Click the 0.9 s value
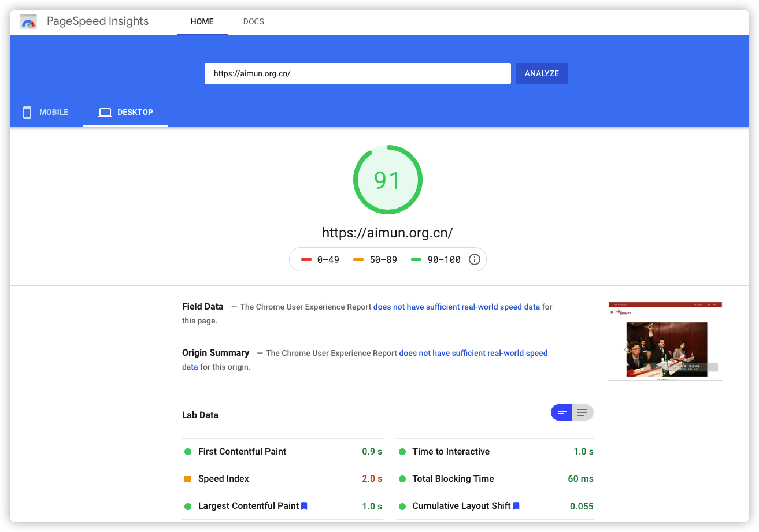The height and width of the screenshot is (532, 759). pos(372,452)
